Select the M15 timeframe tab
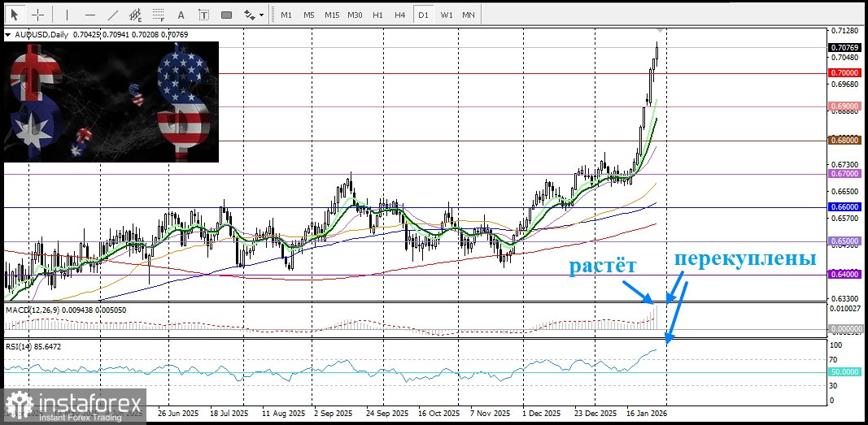The width and height of the screenshot is (868, 425). coord(331,15)
